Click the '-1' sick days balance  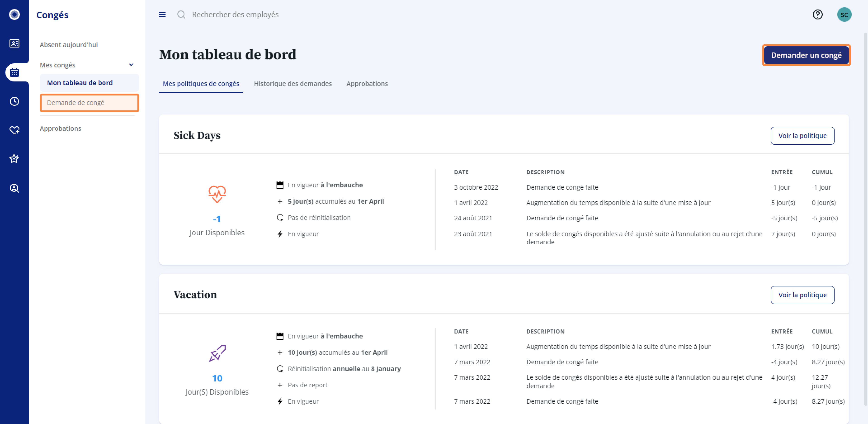pos(217,219)
